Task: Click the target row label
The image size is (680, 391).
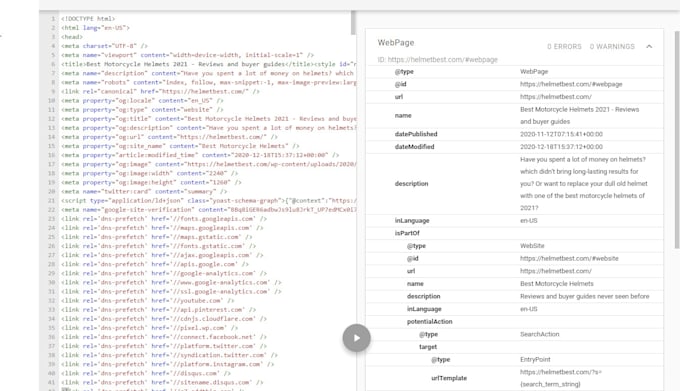Action: coord(428,347)
